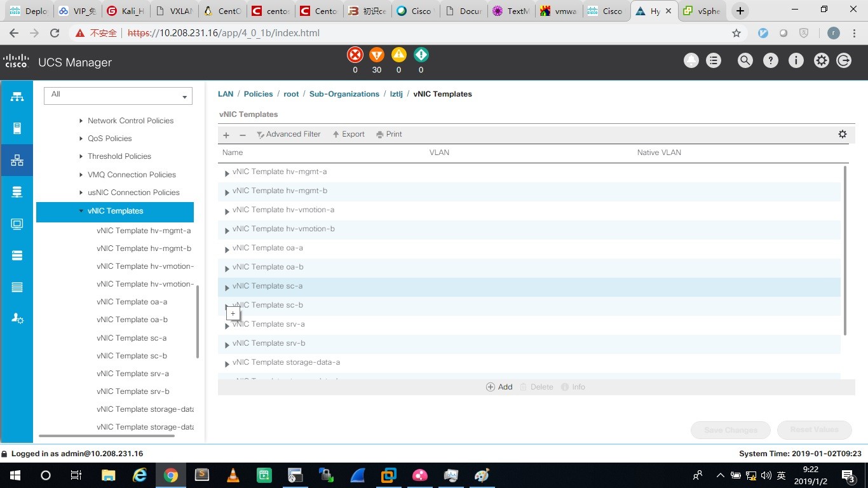
Task: Click the LAN breadcrumb link
Action: tap(226, 94)
